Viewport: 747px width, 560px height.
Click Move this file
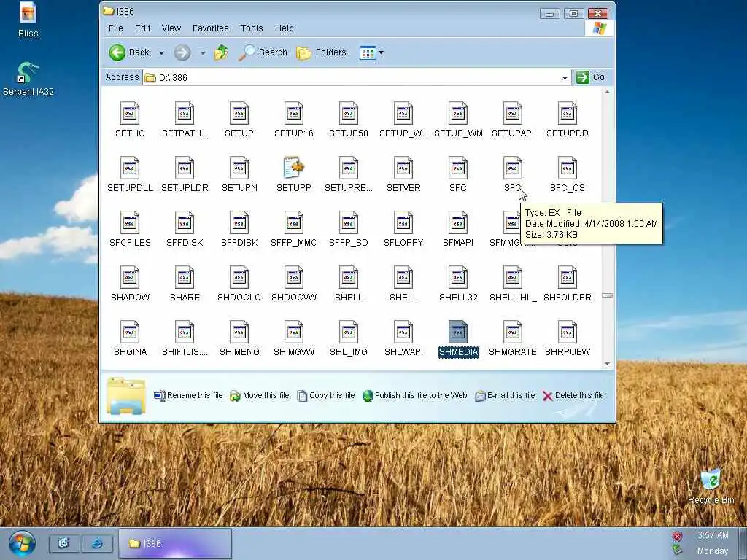(x=260, y=396)
